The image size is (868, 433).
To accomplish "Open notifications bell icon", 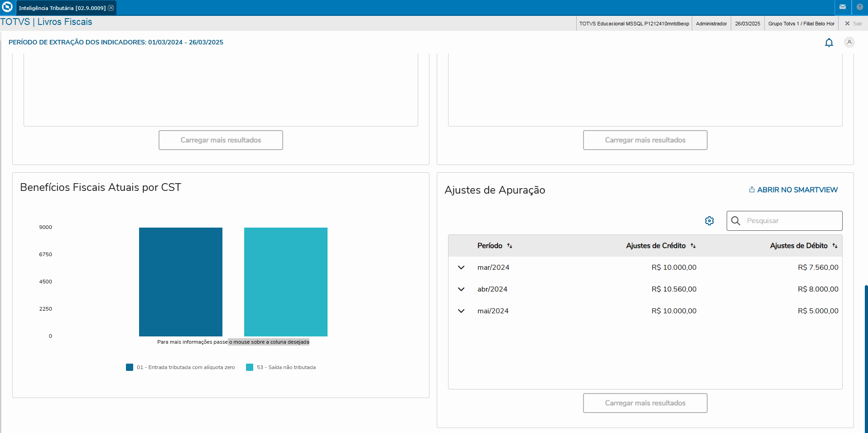I will pos(829,43).
